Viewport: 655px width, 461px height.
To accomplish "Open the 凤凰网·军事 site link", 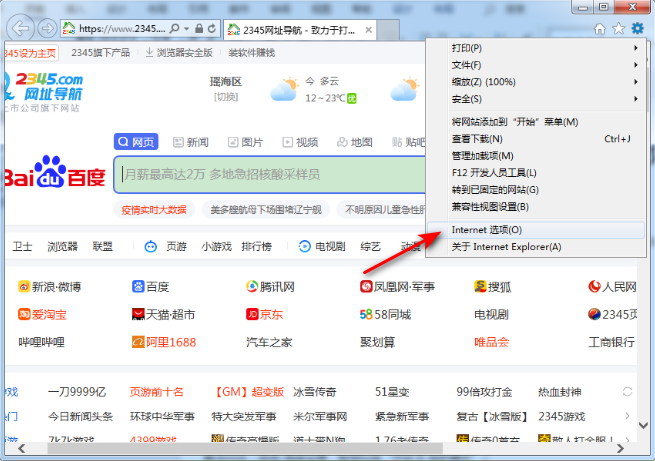I will tap(397, 287).
